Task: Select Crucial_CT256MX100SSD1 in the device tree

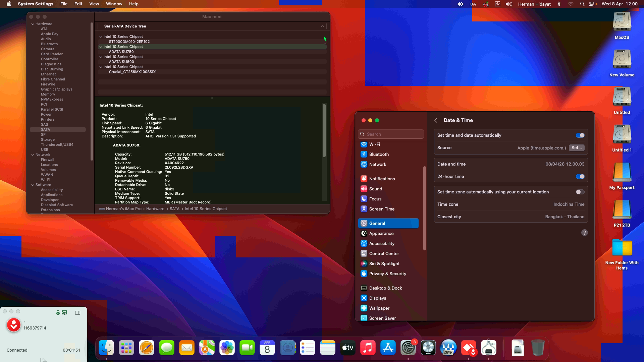Action: click(x=132, y=72)
